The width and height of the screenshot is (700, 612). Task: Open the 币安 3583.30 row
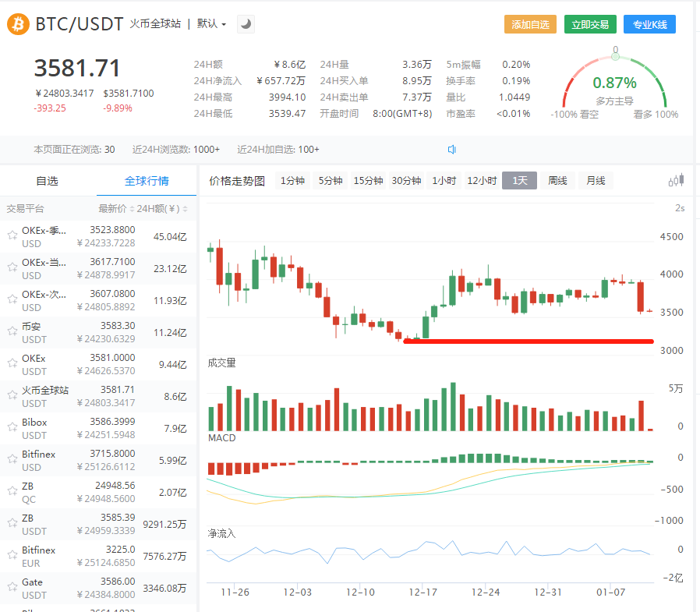click(98, 332)
